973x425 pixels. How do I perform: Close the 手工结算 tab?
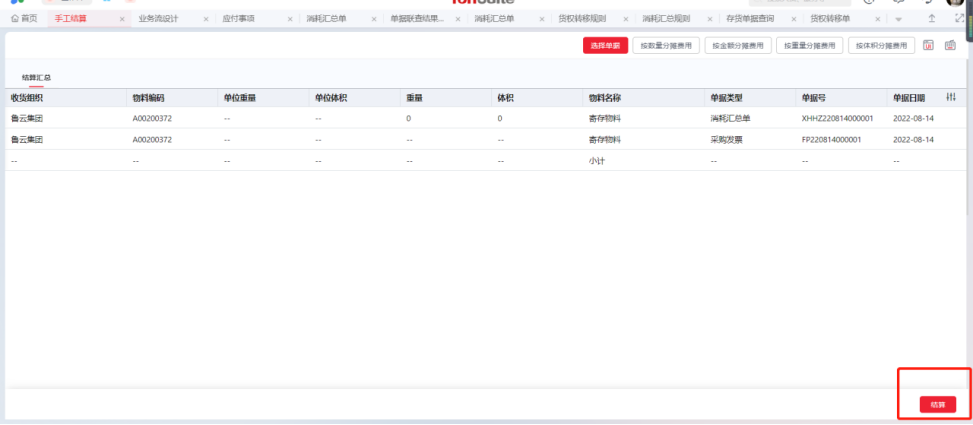[x=122, y=19]
